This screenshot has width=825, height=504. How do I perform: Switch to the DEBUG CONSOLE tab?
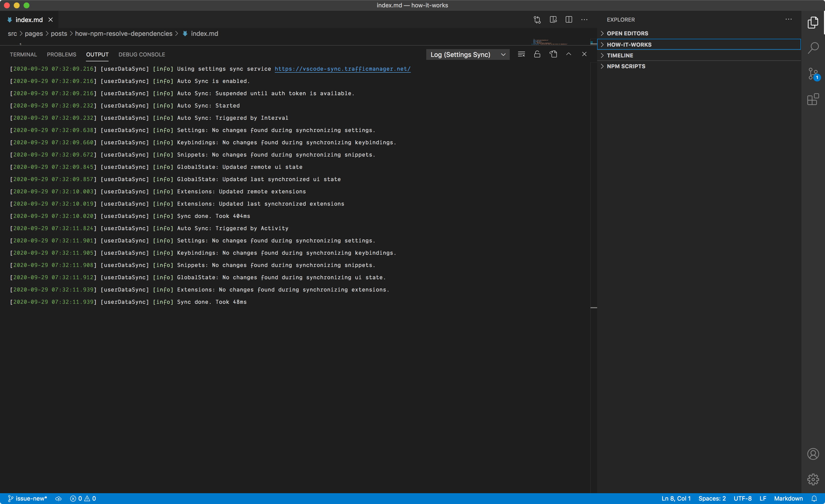pos(142,54)
